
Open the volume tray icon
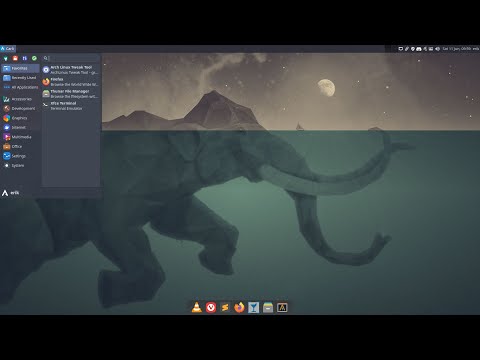click(437, 49)
